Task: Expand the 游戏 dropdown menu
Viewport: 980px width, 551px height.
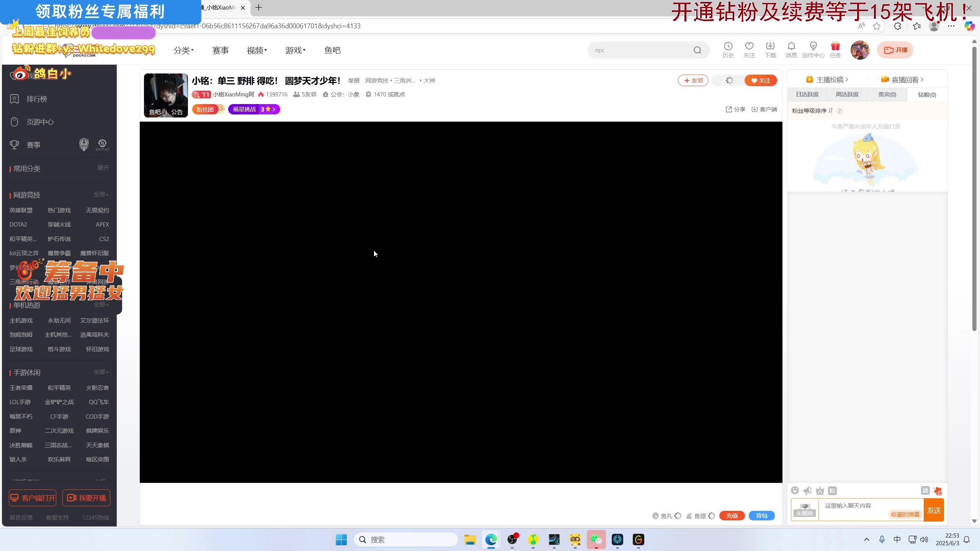Action: [x=295, y=50]
